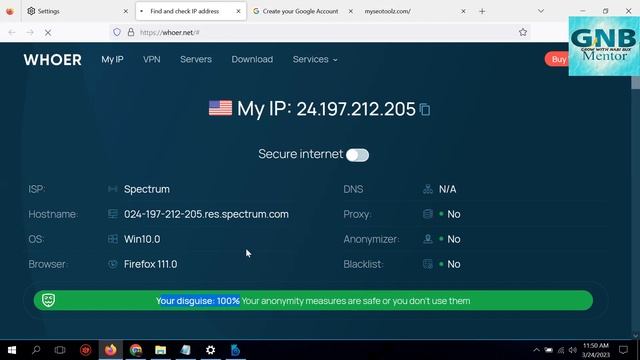Click the network tray icon

point(561,350)
